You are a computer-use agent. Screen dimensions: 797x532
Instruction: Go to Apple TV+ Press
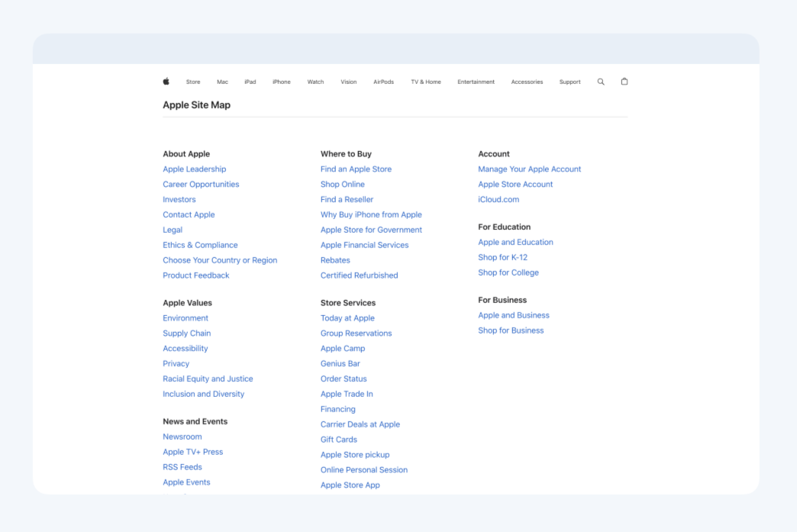click(x=192, y=452)
